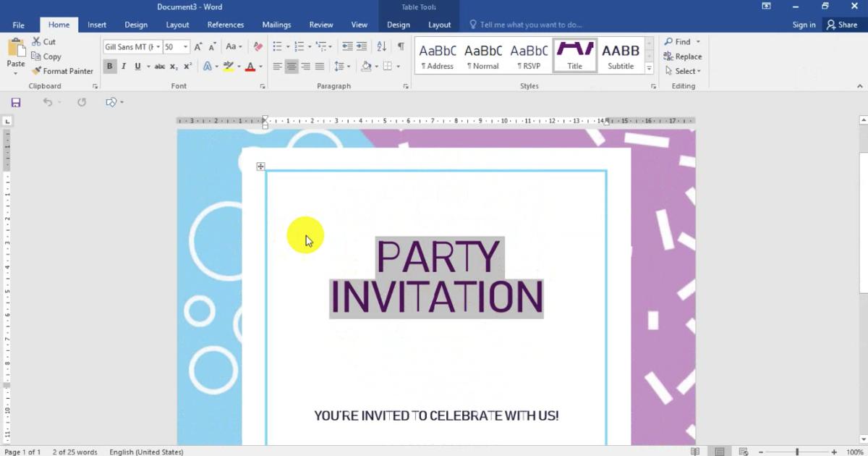Click the Increase Indent icon
Screen dimensions: 868x456
(362, 47)
